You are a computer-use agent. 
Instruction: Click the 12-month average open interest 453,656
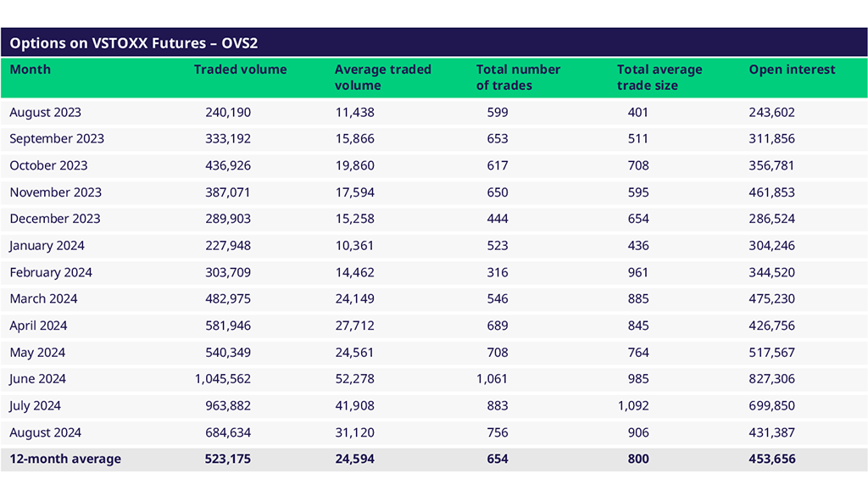point(771,459)
